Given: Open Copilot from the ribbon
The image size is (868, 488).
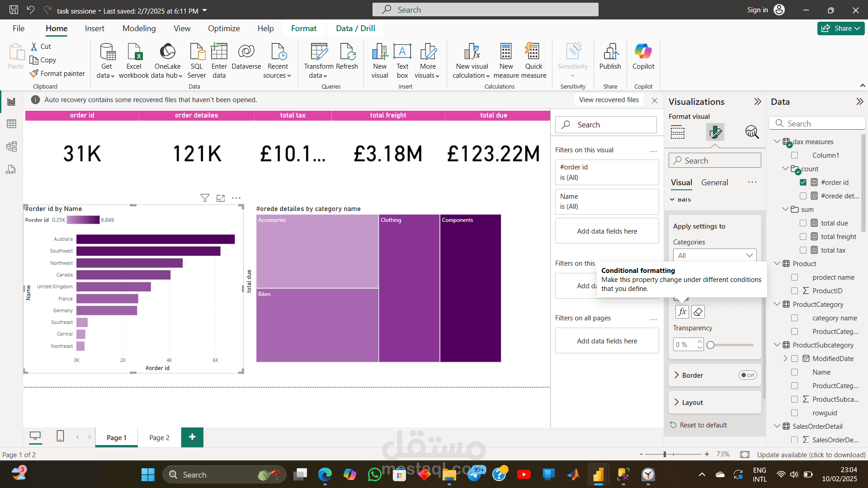Looking at the screenshot, I should point(643,56).
